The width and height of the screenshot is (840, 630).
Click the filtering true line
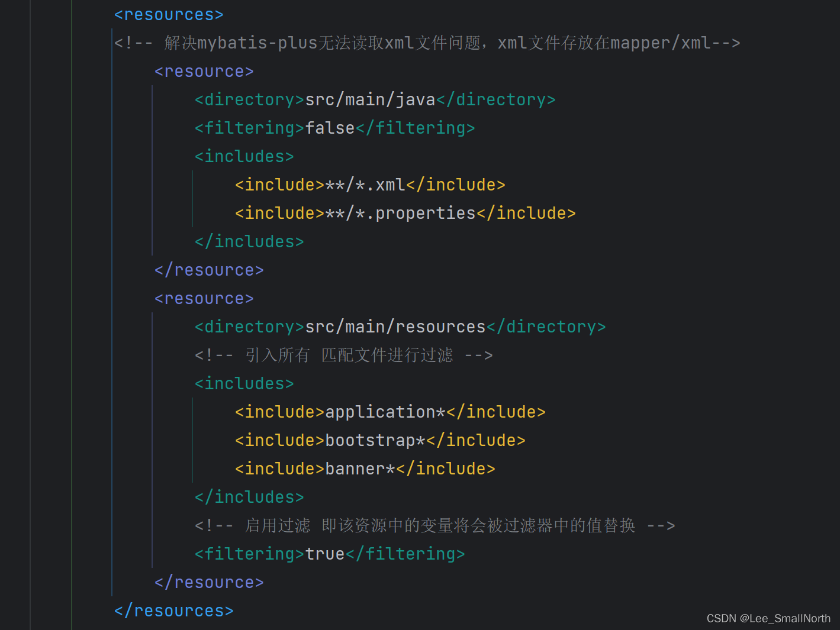click(330, 554)
